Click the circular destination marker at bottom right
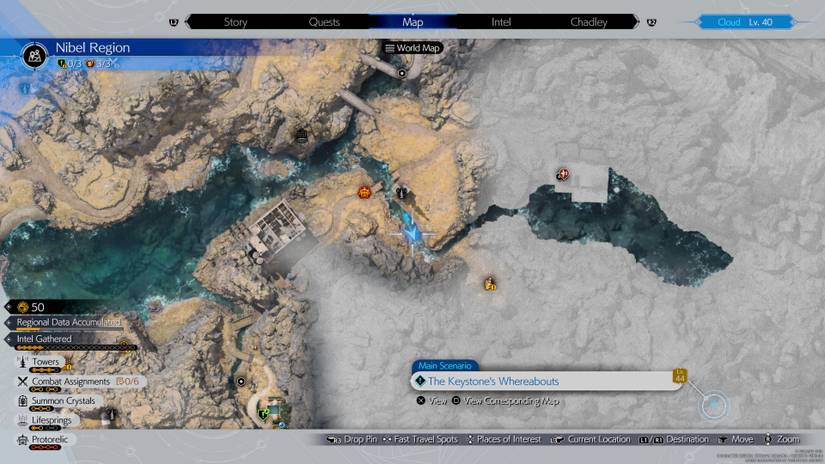Viewport: 825px width, 464px height. [x=713, y=406]
